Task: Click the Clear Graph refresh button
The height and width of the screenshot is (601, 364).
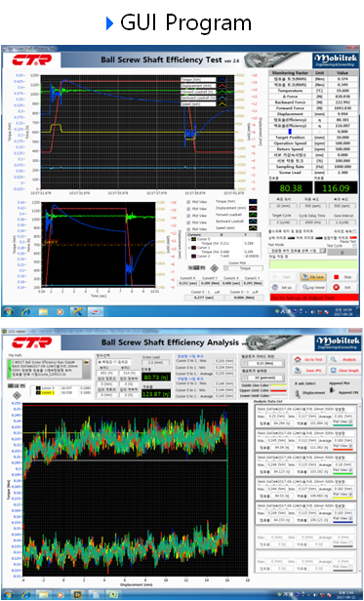Action: tap(344, 371)
